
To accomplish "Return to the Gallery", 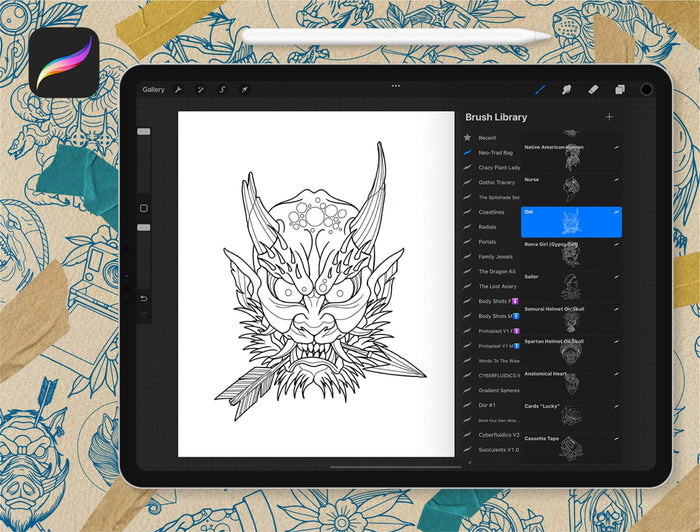I will (x=153, y=89).
